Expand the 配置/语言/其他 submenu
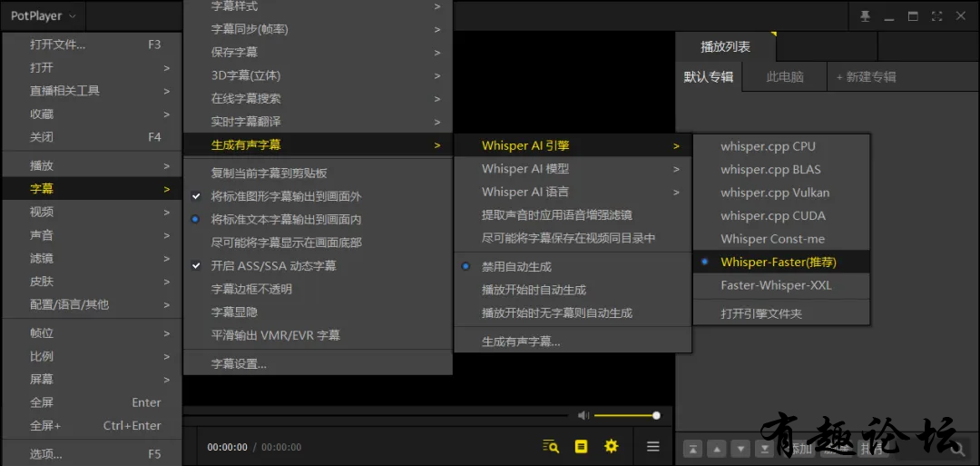 pyautogui.click(x=93, y=304)
